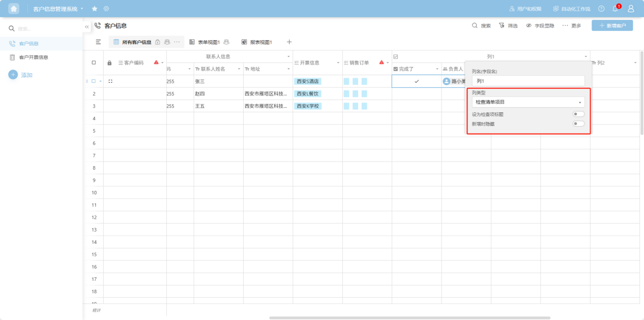This screenshot has height=320, width=644.
Task: Toggle 设为检查项标题 switch
Action: click(x=578, y=114)
